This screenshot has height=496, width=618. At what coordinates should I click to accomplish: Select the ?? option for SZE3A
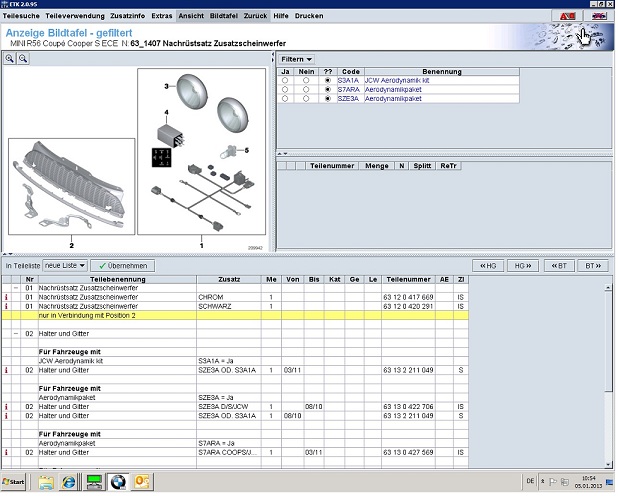[327, 99]
